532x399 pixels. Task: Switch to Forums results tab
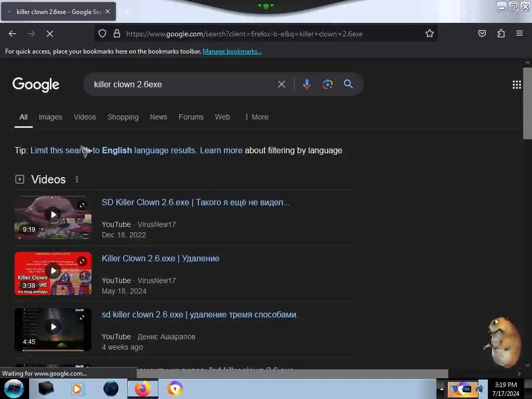pyautogui.click(x=191, y=117)
